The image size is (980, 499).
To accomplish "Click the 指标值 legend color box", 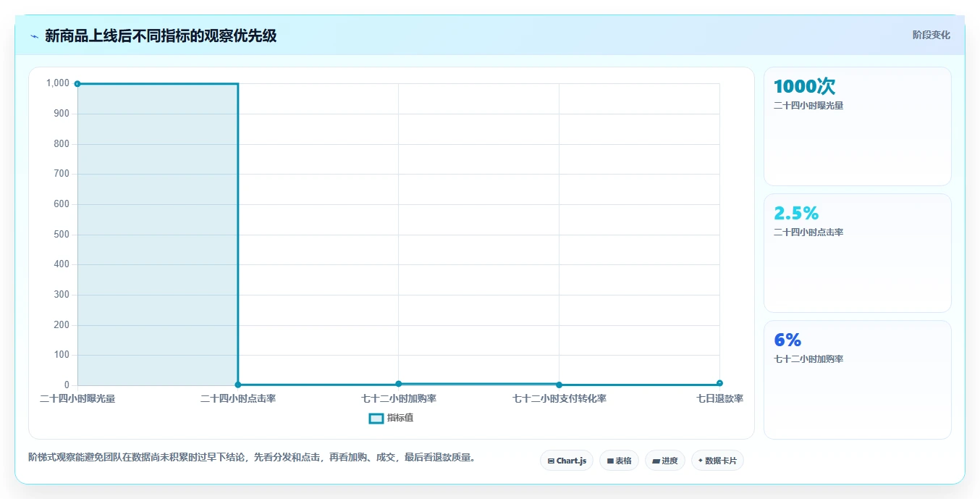I will pyautogui.click(x=376, y=418).
